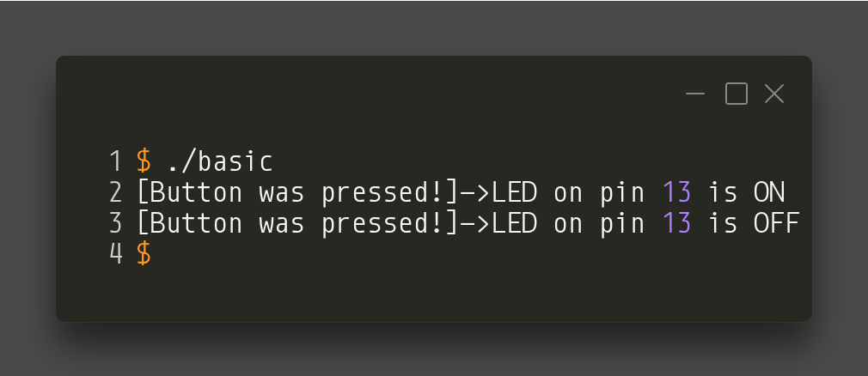This screenshot has height=376, width=868.
Task: Click the purple number 13 on line 2
Action: [676, 192]
